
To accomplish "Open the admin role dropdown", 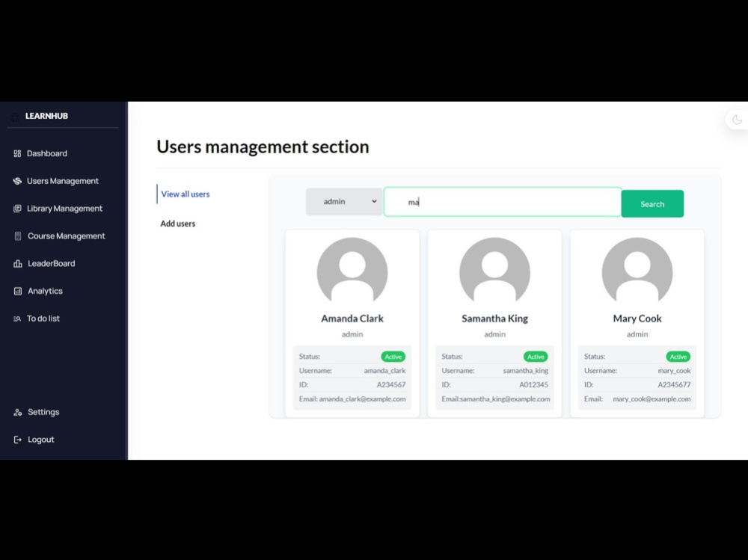I will click(x=344, y=202).
